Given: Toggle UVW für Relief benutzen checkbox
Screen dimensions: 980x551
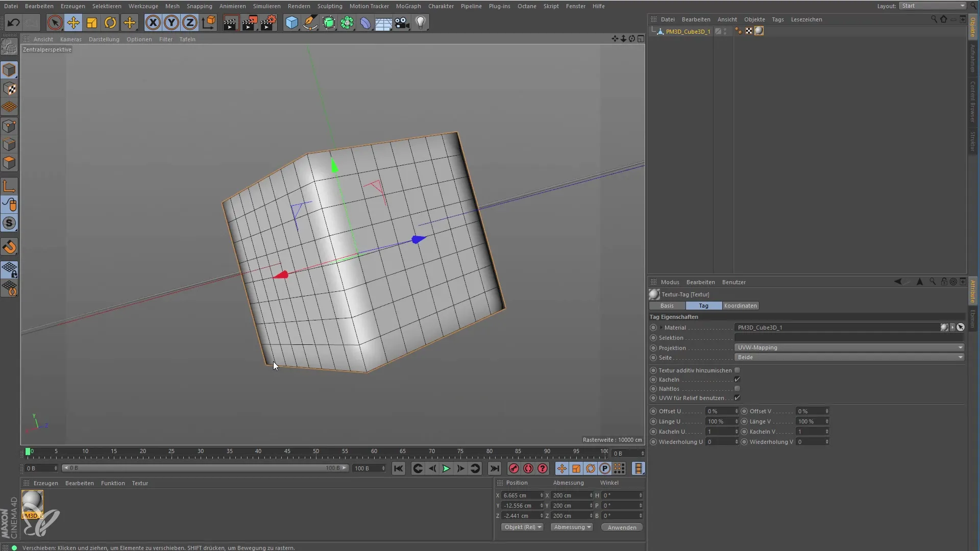Looking at the screenshot, I should (737, 398).
